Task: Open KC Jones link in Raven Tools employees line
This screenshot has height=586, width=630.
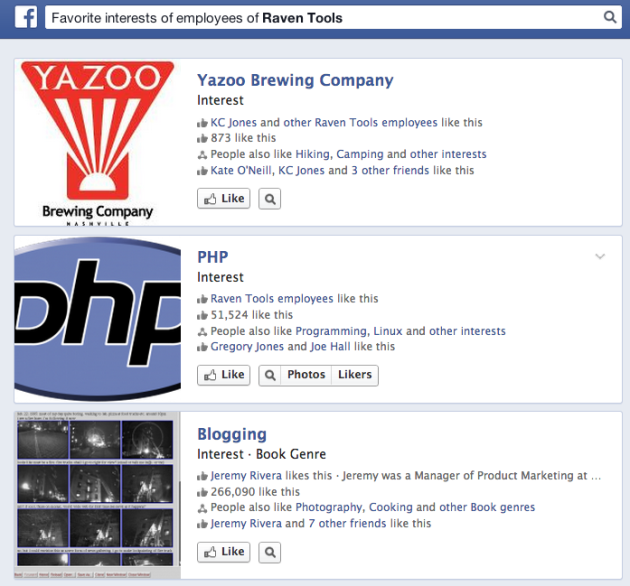Action: (x=233, y=122)
